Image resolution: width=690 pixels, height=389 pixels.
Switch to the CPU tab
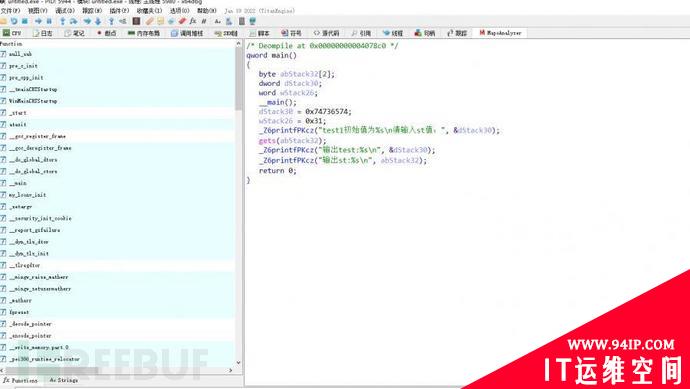coord(12,33)
